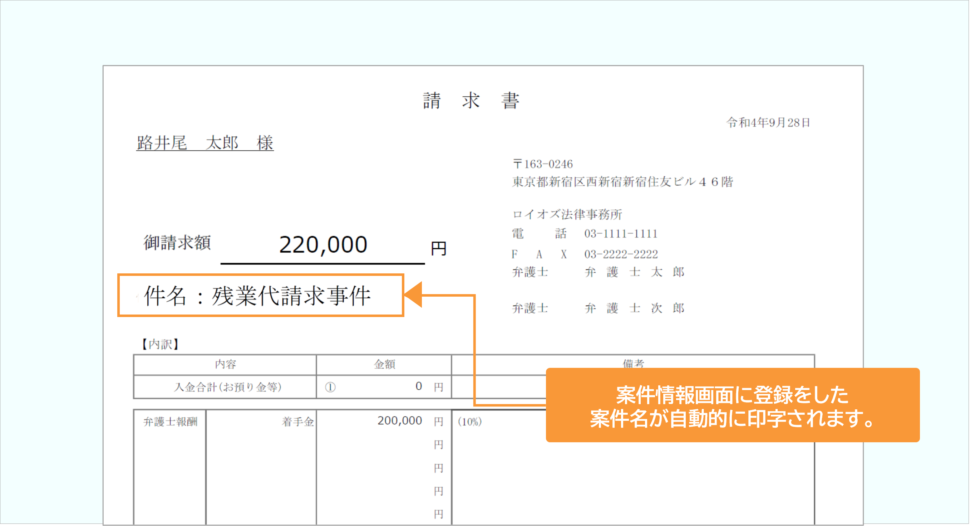
Task: Click the lawyer name 弁護士太郎
Action: point(635,272)
